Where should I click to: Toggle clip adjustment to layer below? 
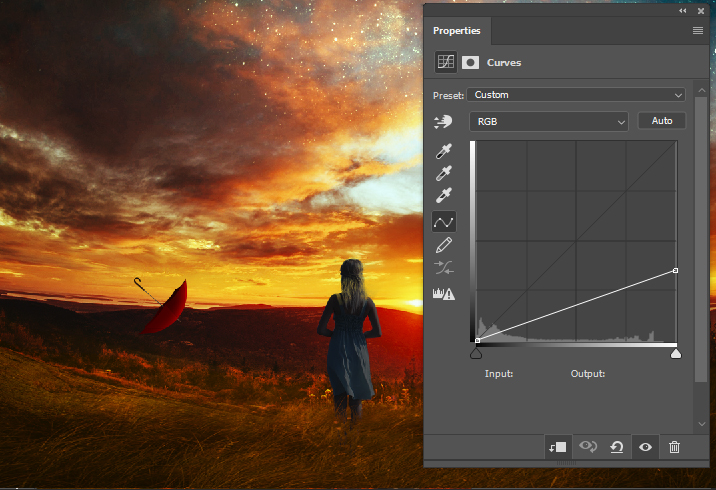[x=558, y=447]
